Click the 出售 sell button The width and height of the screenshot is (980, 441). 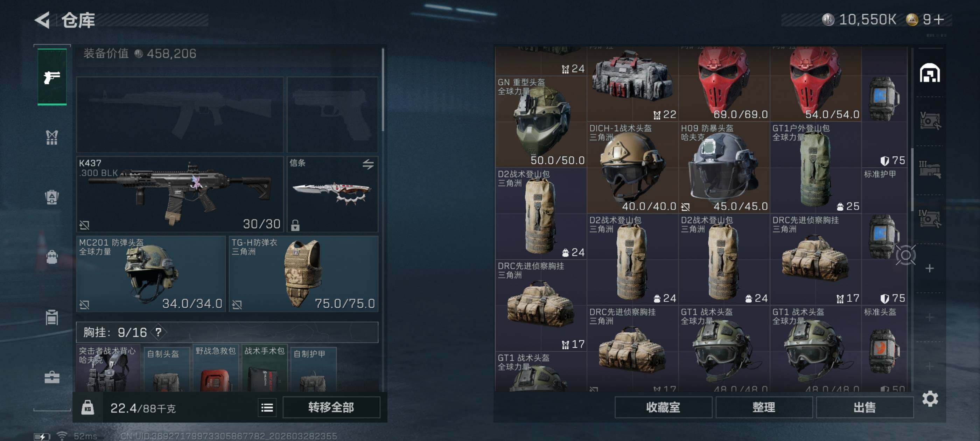coord(864,407)
